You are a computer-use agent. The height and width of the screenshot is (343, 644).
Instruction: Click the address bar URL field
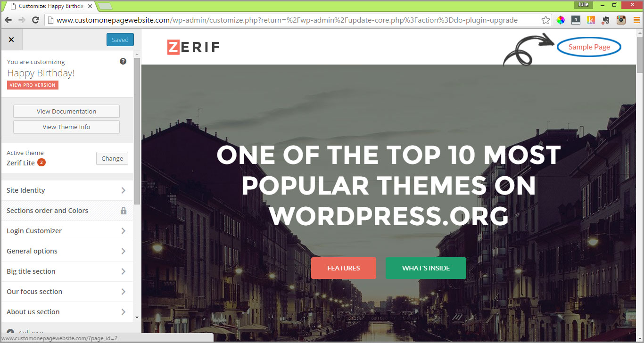[297, 20]
